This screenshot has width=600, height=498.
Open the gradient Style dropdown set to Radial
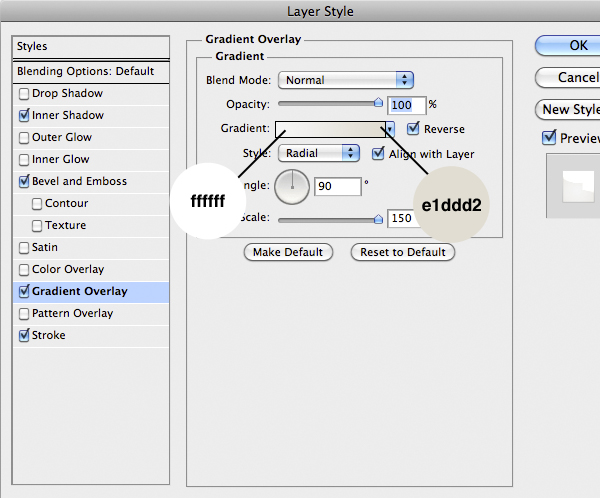coord(319,153)
